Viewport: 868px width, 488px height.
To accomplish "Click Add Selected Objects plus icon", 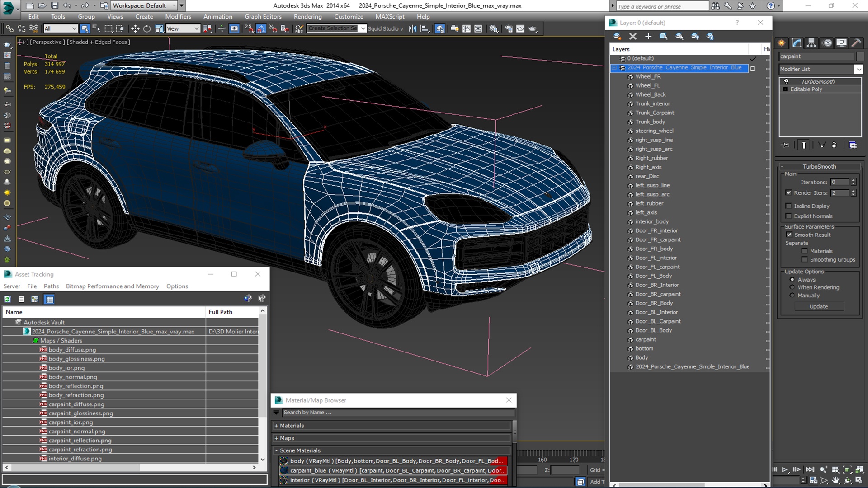I will pyautogui.click(x=648, y=36).
